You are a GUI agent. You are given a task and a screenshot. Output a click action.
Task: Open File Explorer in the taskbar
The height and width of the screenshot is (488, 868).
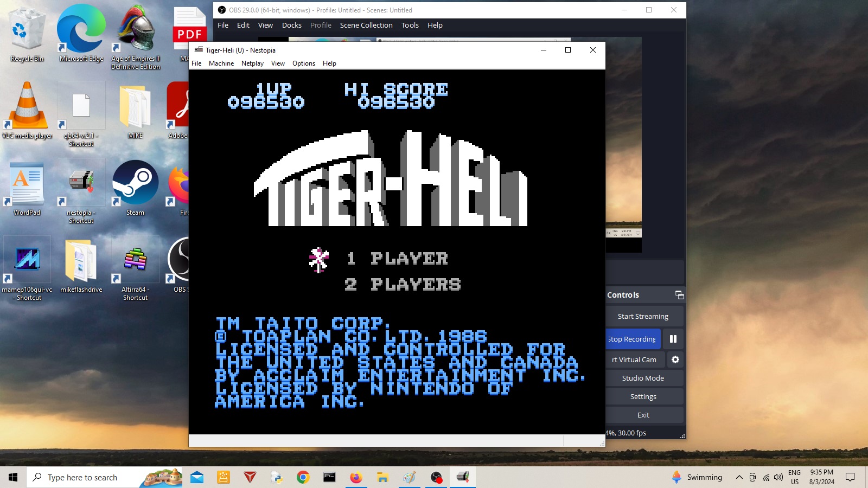tap(382, 477)
